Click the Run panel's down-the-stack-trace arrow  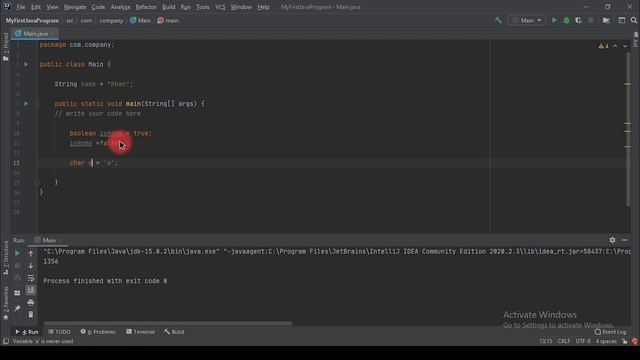tap(31, 266)
